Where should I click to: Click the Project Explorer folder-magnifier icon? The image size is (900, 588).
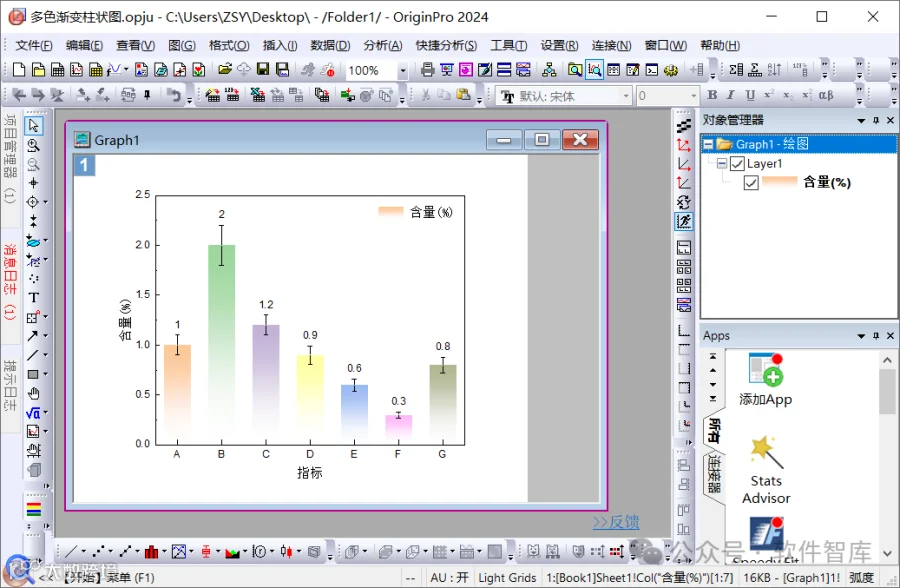pyautogui.click(x=575, y=70)
